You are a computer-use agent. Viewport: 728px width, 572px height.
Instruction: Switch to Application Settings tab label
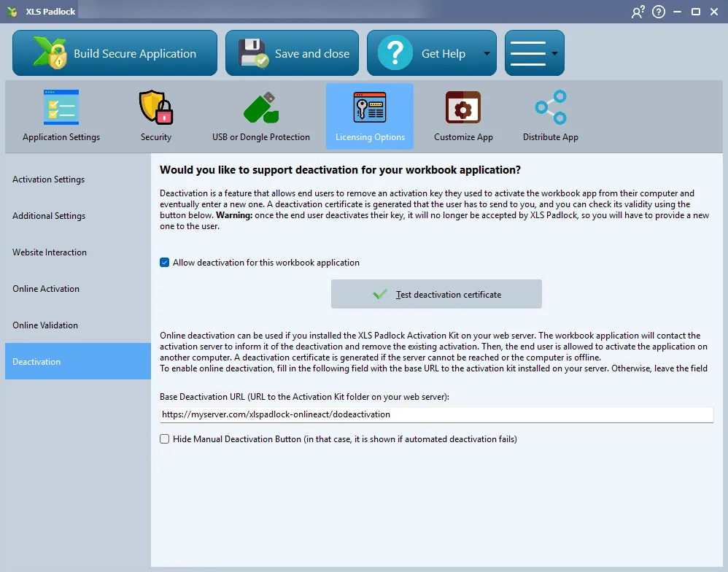61,137
